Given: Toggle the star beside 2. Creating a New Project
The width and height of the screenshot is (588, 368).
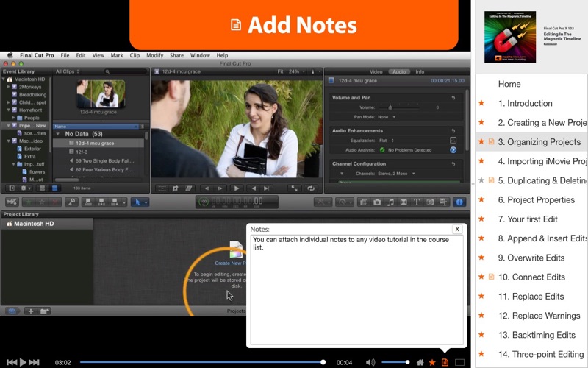Looking at the screenshot, I should [x=481, y=122].
